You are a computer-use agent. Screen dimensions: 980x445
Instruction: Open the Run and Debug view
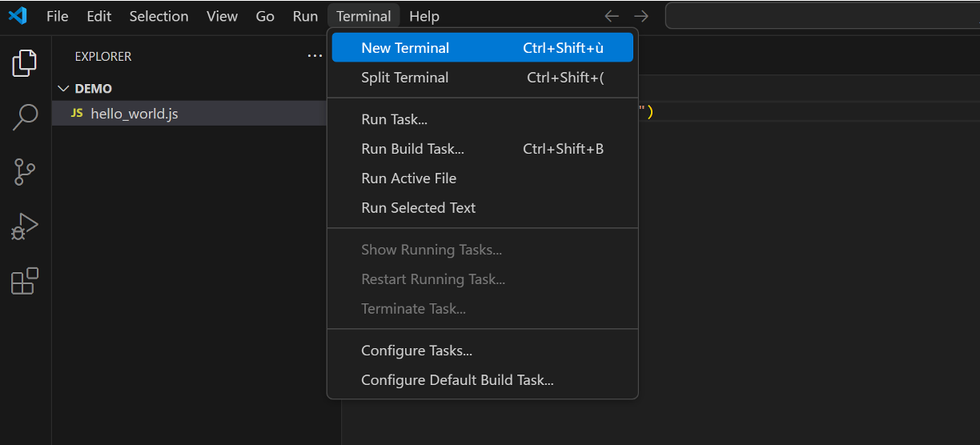tap(25, 227)
